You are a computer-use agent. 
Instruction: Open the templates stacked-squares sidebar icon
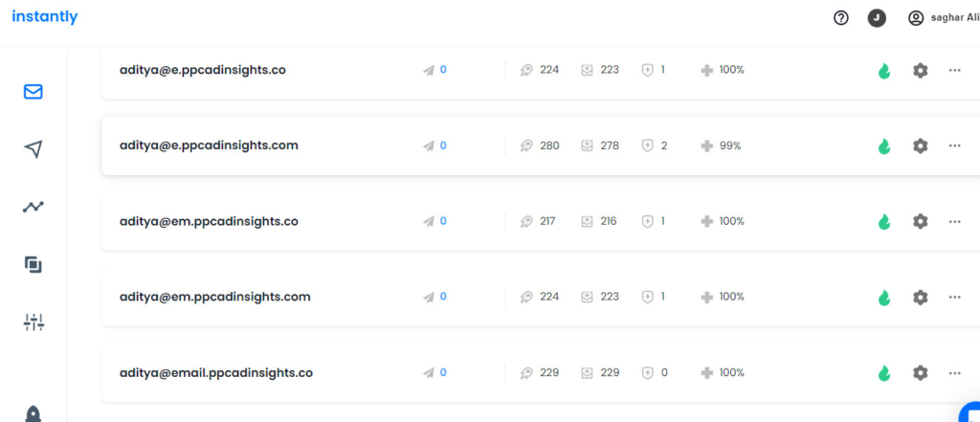click(33, 264)
